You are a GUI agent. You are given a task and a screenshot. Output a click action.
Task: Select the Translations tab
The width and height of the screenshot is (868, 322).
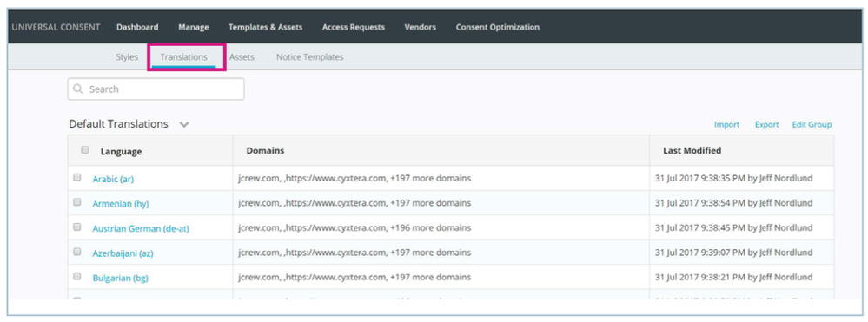click(x=184, y=57)
